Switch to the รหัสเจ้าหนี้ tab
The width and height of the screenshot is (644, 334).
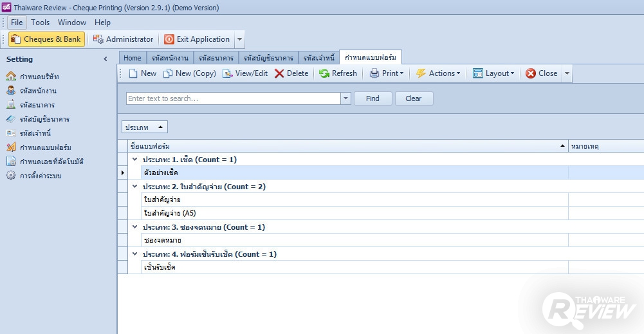pos(319,58)
